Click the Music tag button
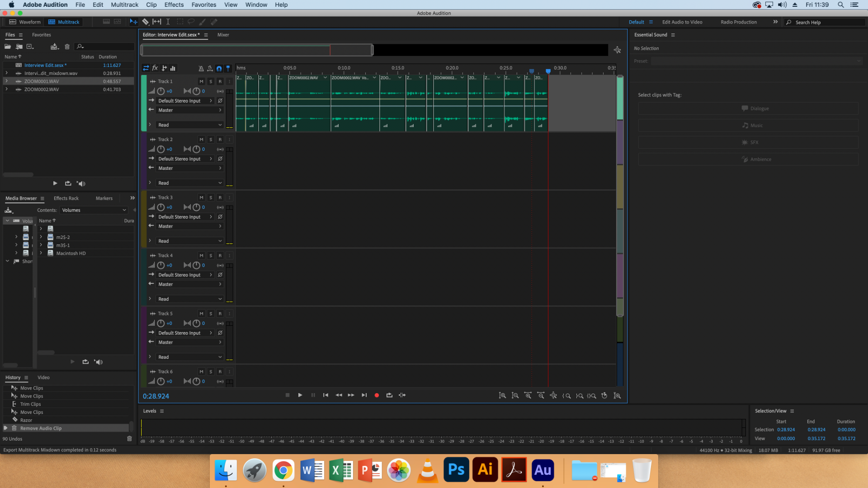This screenshot has width=868, height=488. coord(748,126)
